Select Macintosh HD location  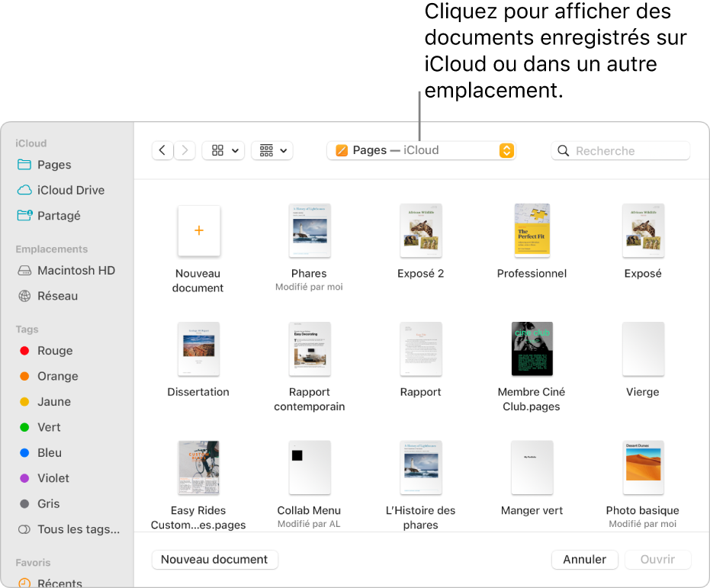pyautogui.click(x=67, y=270)
